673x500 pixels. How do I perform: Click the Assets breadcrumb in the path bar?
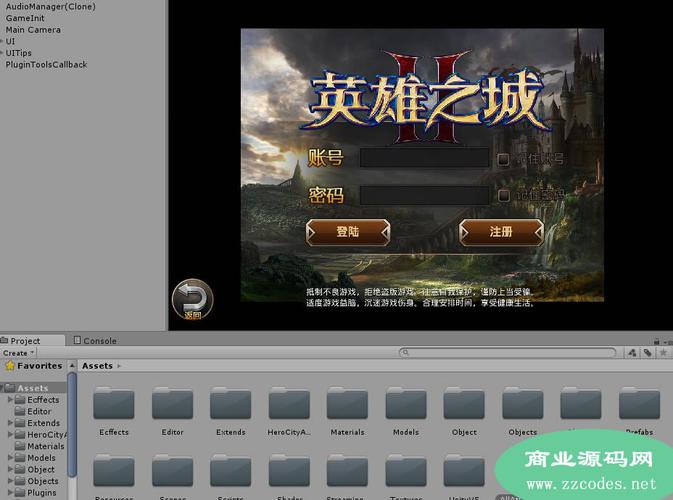point(97,366)
